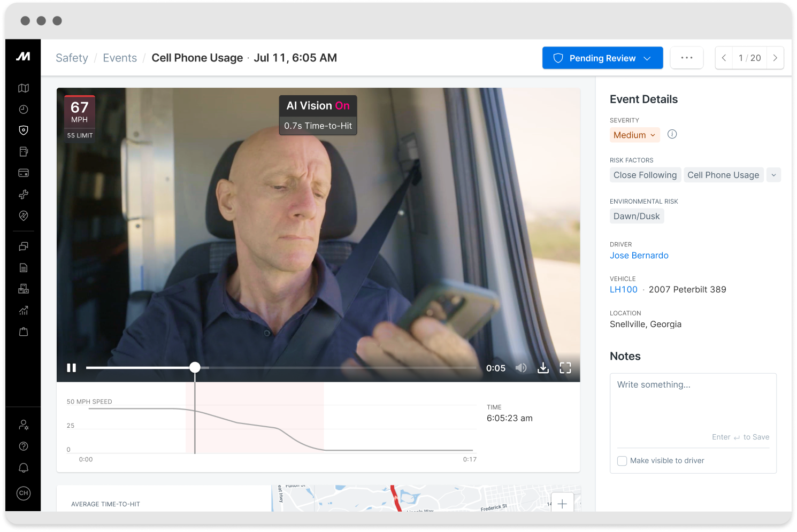Open driver Jose Bernardo's profile

[x=639, y=256]
